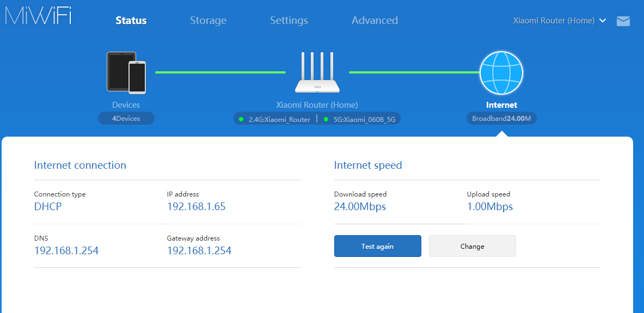
Task: Click the Internet globe icon
Action: click(x=501, y=72)
